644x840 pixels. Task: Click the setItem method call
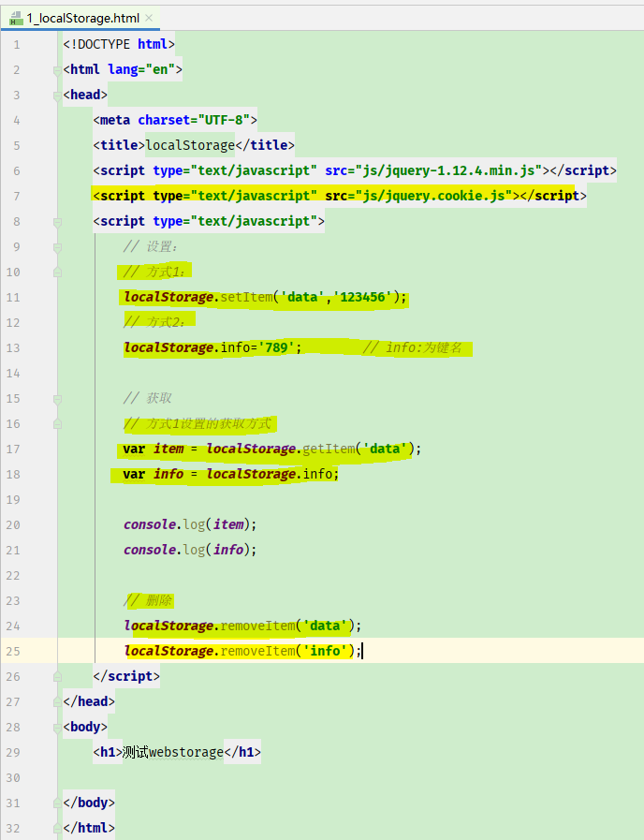(246, 297)
